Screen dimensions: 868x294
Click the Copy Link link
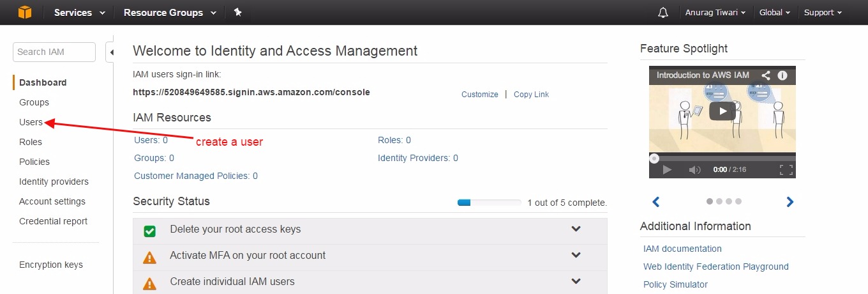pos(531,95)
